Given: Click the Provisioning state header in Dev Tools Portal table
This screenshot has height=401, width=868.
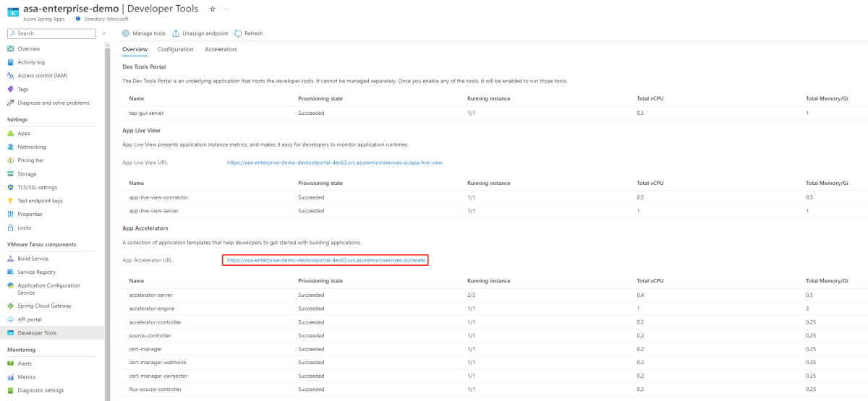Looking at the screenshot, I should [x=320, y=98].
